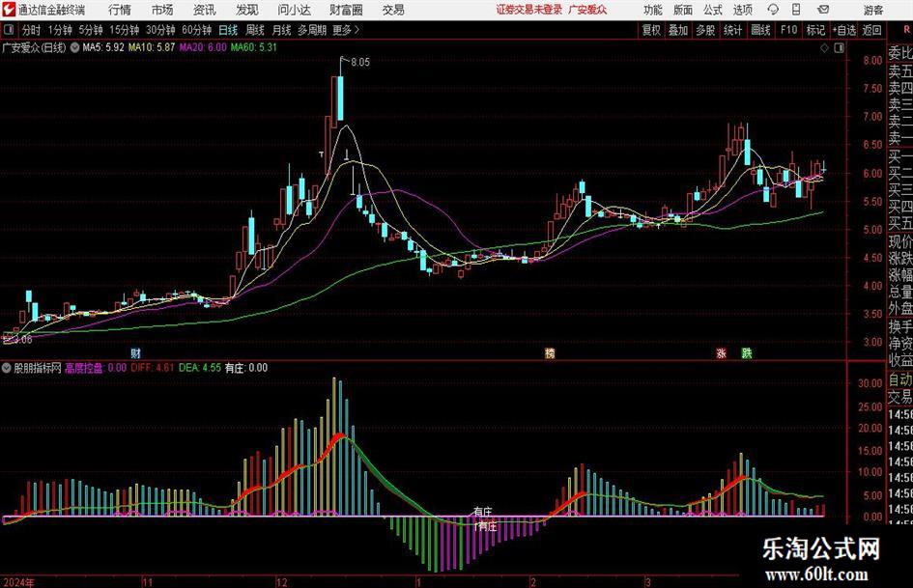Screen dimensions: 913x588
Task: Switch to the 分时 period tab
Action: [32, 30]
